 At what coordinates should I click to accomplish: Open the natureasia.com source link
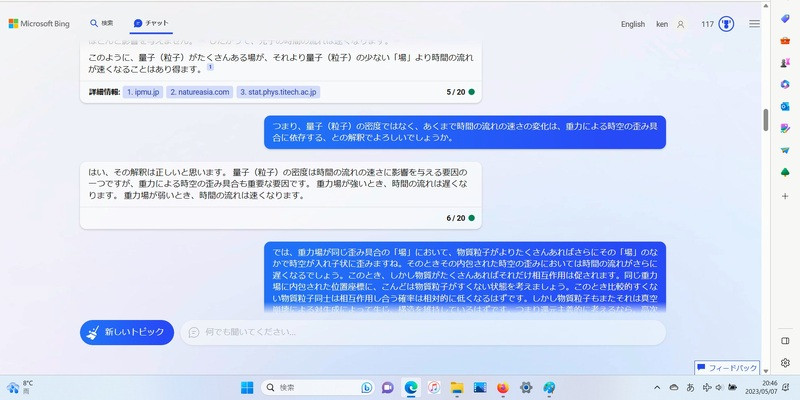(x=199, y=92)
